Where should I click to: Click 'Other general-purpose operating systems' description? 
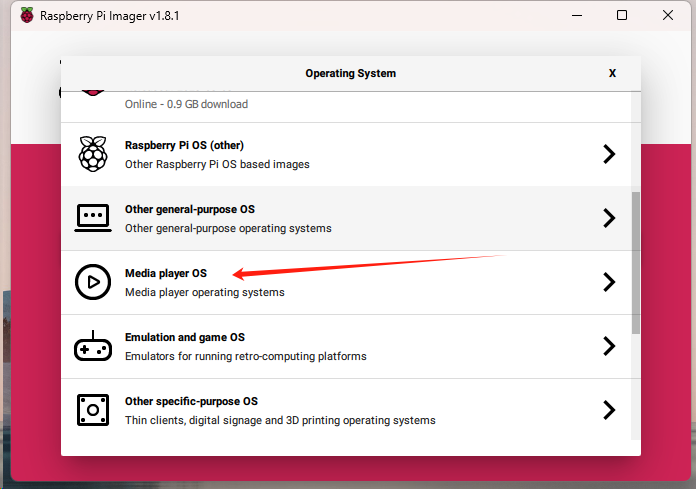(x=228, y=229)
